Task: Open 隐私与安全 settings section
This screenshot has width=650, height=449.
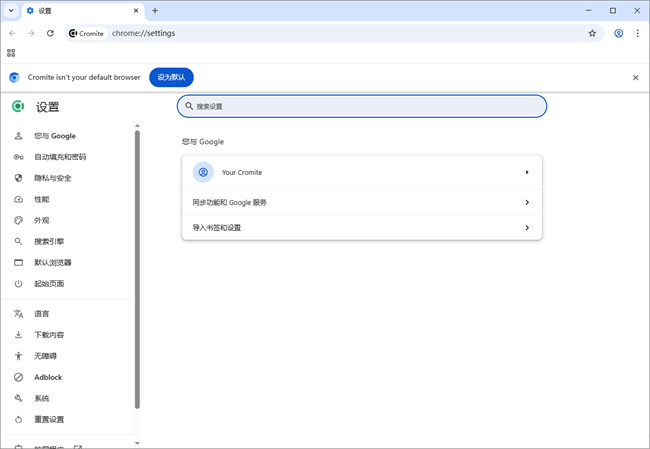Action: 53,178
